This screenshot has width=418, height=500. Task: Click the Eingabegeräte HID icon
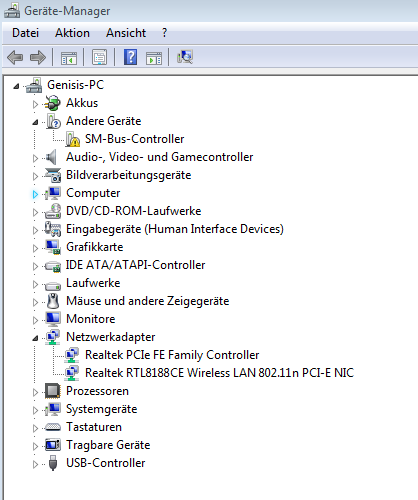(x=53, y=229)
